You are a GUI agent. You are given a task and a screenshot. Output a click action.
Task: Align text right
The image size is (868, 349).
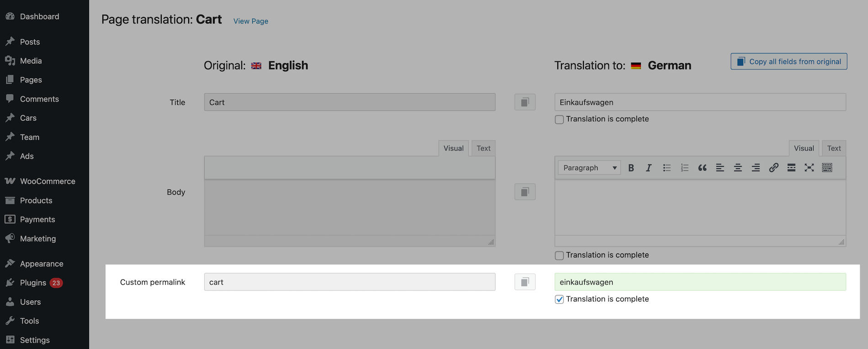point(756,168)
